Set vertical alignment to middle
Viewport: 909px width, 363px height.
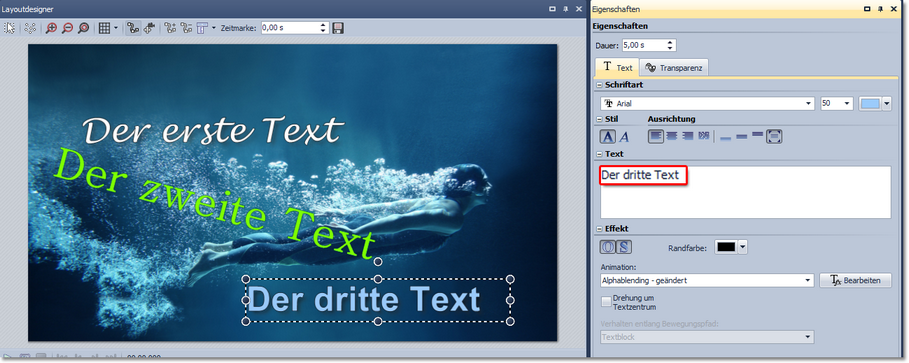click(741, 137)
